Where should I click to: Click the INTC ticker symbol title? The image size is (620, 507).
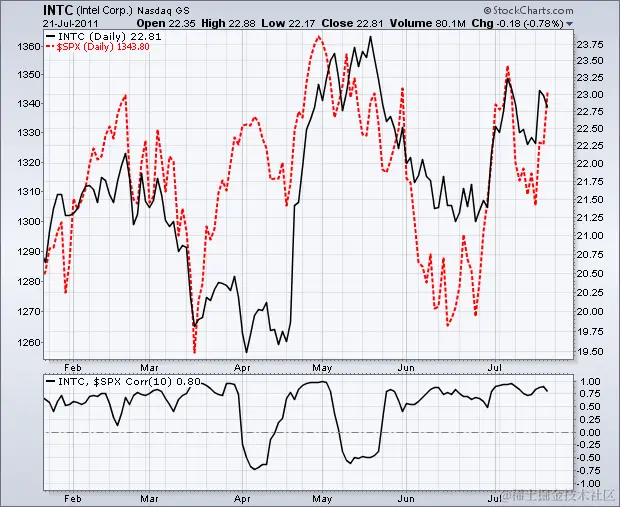click(58, 10)
